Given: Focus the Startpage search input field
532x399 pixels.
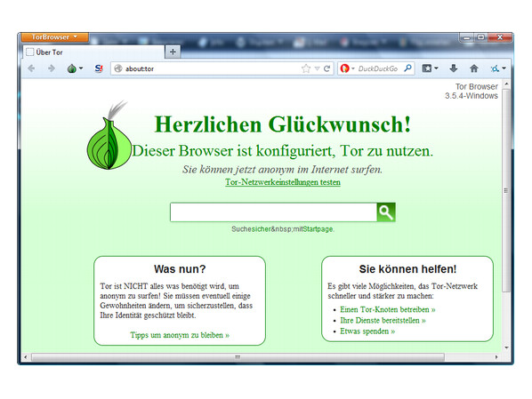Looking at the screenshot, I should pyautogui.click(x=273, y=212).
